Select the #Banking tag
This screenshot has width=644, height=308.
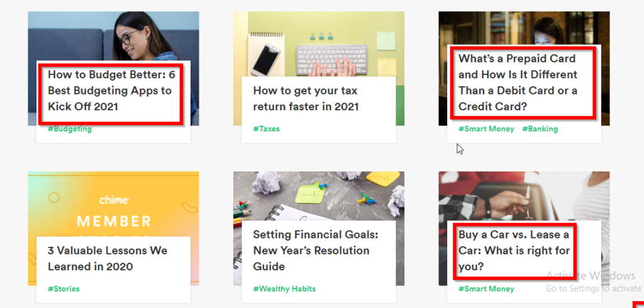point(540,129)
